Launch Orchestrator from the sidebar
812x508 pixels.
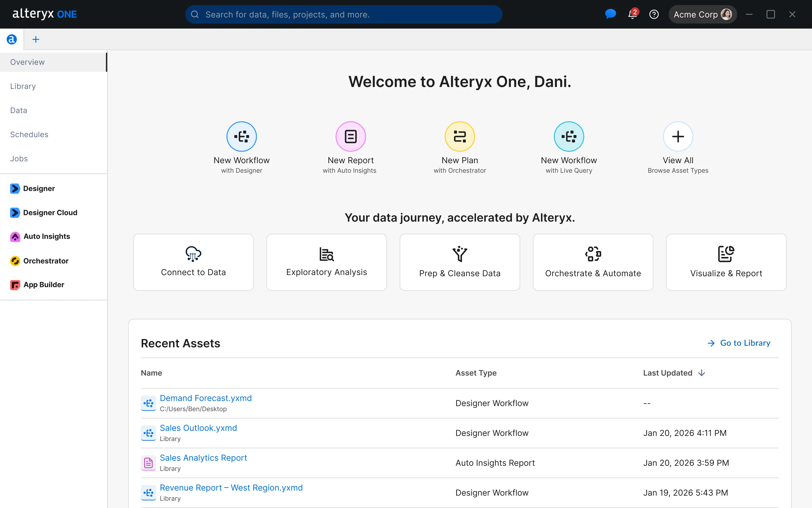pos(39,261)
